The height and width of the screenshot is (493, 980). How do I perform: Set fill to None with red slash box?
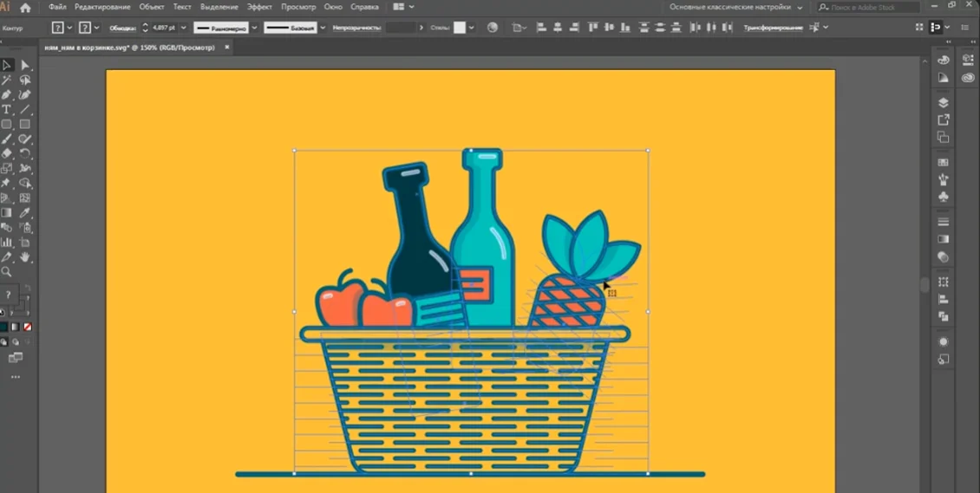(28, 327)
